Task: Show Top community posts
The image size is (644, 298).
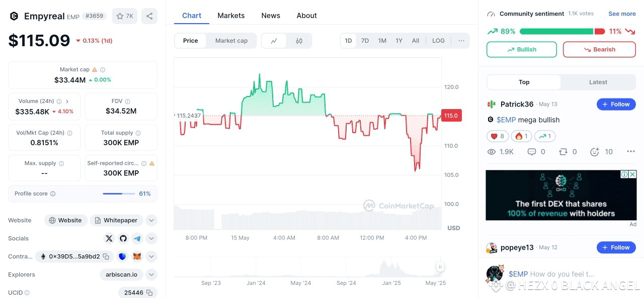Action: [524, 82]
